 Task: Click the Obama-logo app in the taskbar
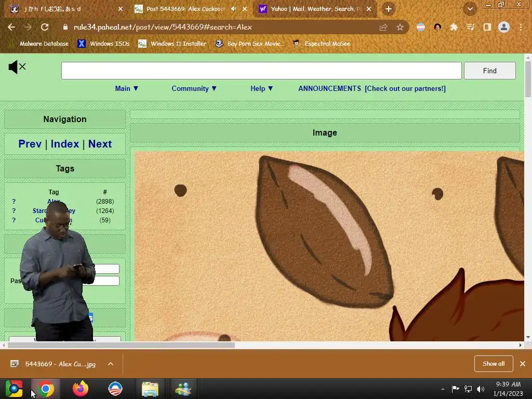coord(115,389)
